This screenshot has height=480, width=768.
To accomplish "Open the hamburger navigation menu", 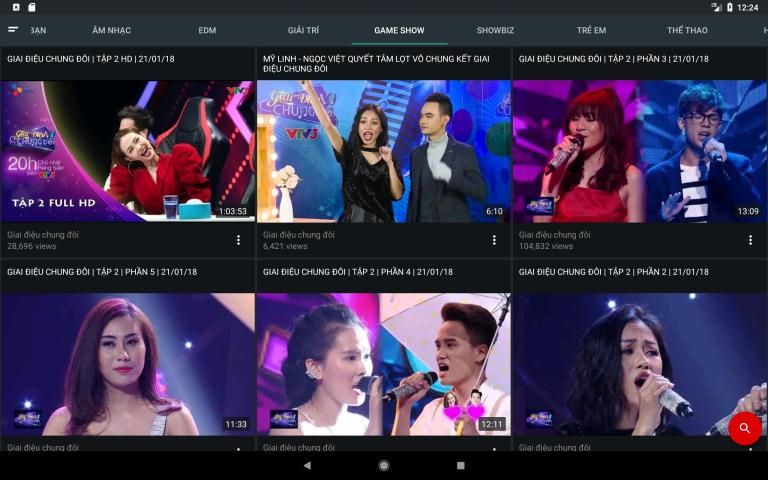I will tap(13, 30).
